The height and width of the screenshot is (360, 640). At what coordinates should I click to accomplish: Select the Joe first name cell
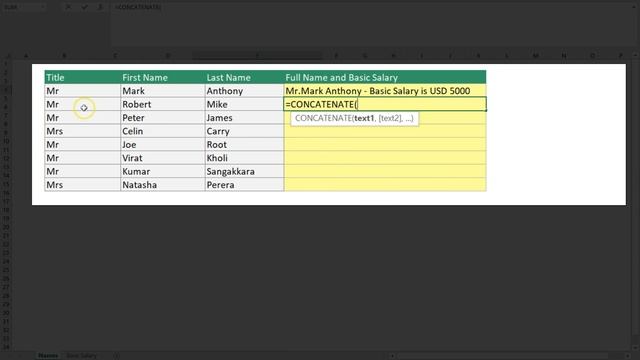coord(162,144)
